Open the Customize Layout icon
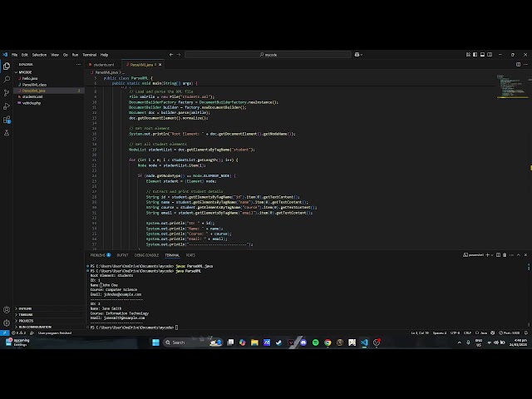 click(468, 55)
